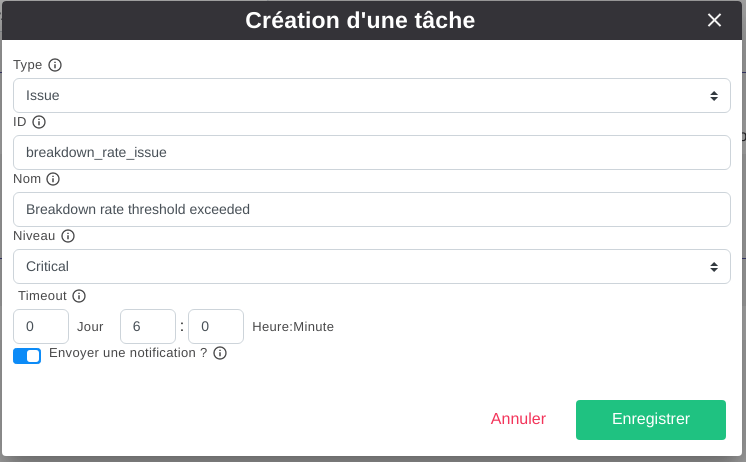Click the Nom field 'Breakdown rate threshold exceeded'
This screenshot has height=462, width=746.
372,209
